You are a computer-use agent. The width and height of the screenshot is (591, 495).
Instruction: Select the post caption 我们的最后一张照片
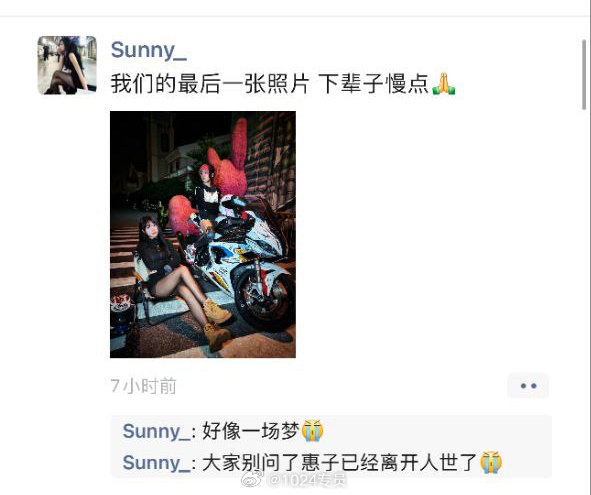tap(210, 83)
